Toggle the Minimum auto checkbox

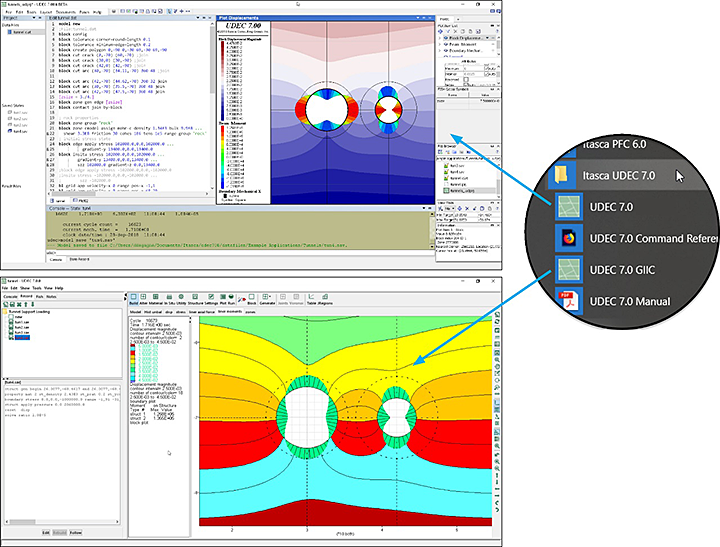coord(487,68)
